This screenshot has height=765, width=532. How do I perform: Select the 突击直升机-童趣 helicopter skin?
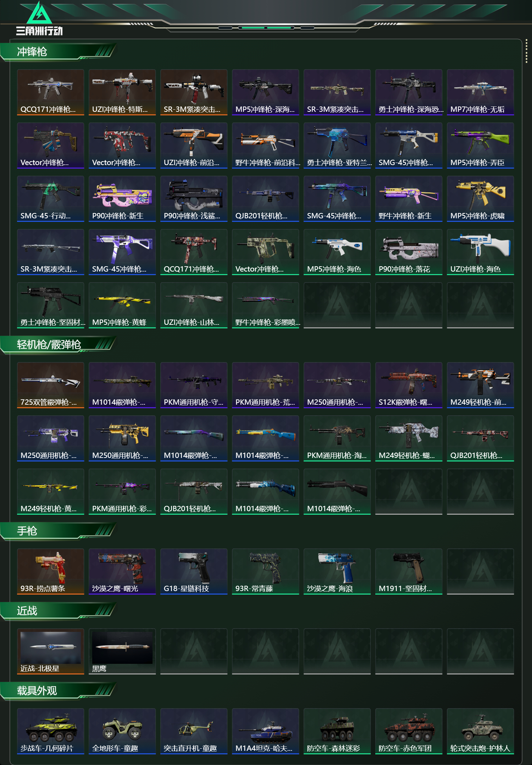tap(194, 731)
